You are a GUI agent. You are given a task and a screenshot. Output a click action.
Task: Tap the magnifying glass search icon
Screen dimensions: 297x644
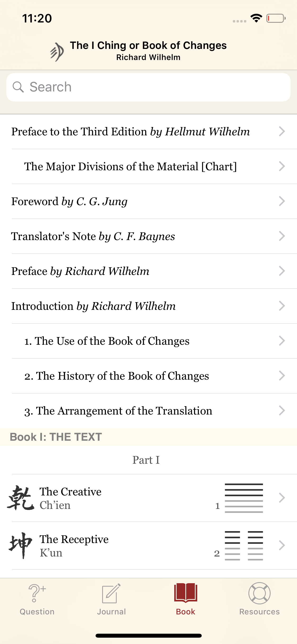coord(18,87)
